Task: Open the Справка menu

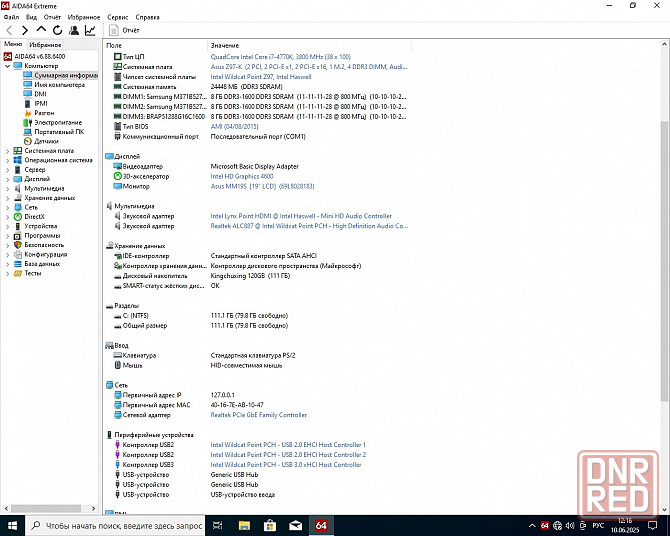Action: (x=147, y=17)
